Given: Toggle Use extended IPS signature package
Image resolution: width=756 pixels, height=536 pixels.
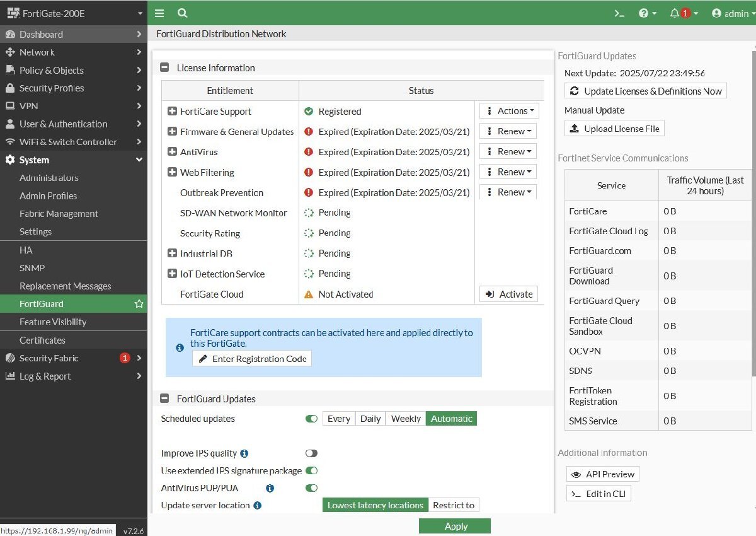Looking at the screenshot, I should tap(311, 470).
